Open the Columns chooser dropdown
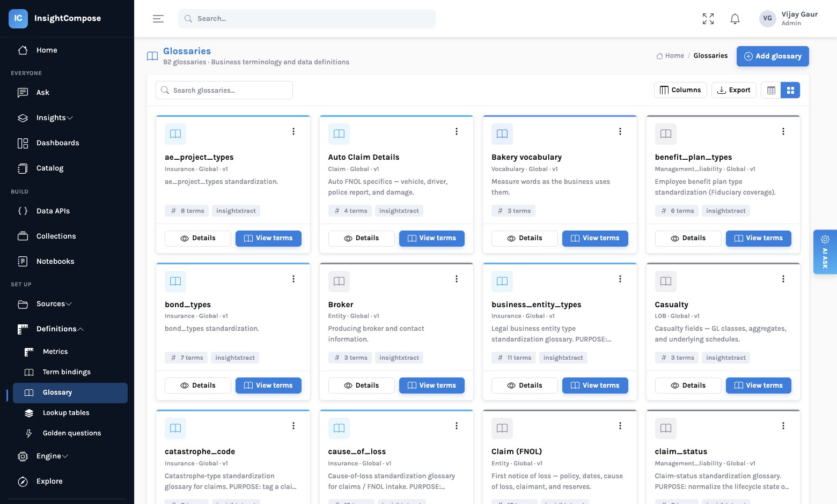 680,90
